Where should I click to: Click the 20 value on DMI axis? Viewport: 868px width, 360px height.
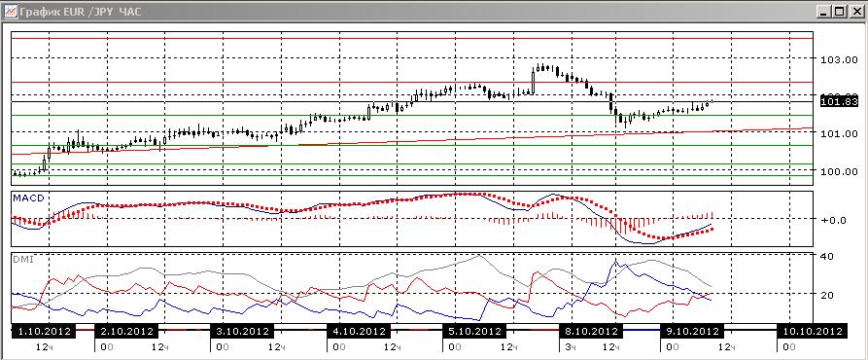(827, 295)
